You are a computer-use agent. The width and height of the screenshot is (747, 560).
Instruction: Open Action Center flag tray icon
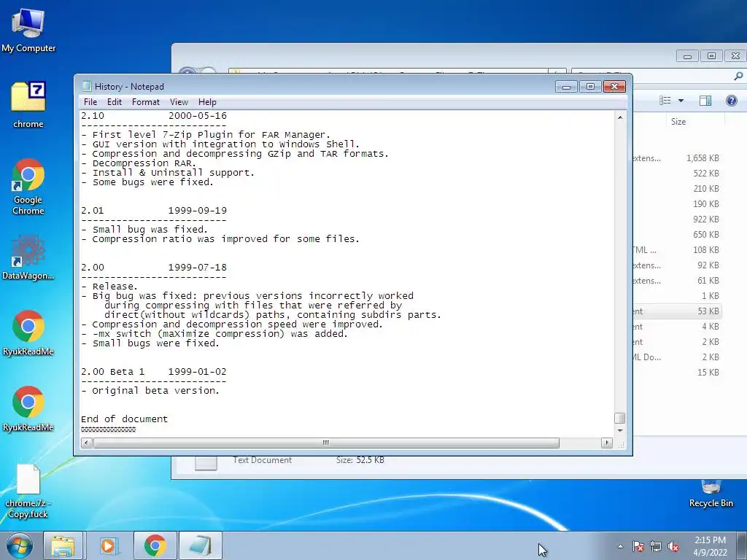click(x=638, y=547)
